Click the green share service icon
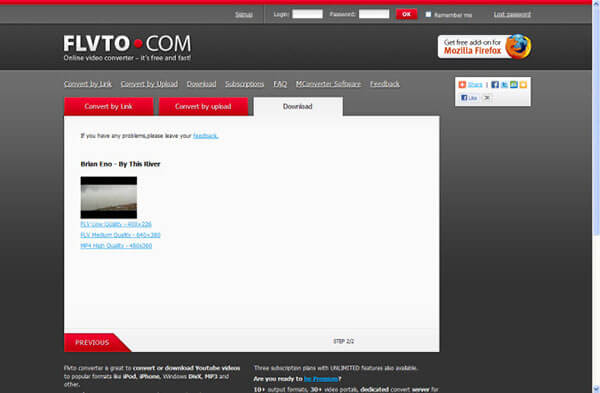The height and width of the screenshot is (393, 600). (514, 85)
